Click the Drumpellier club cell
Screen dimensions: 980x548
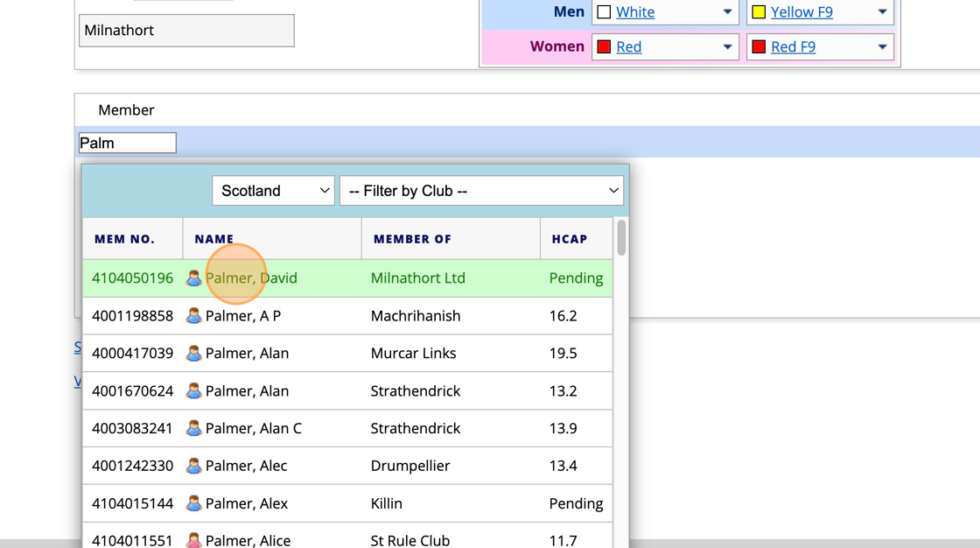tap(410, 466)
